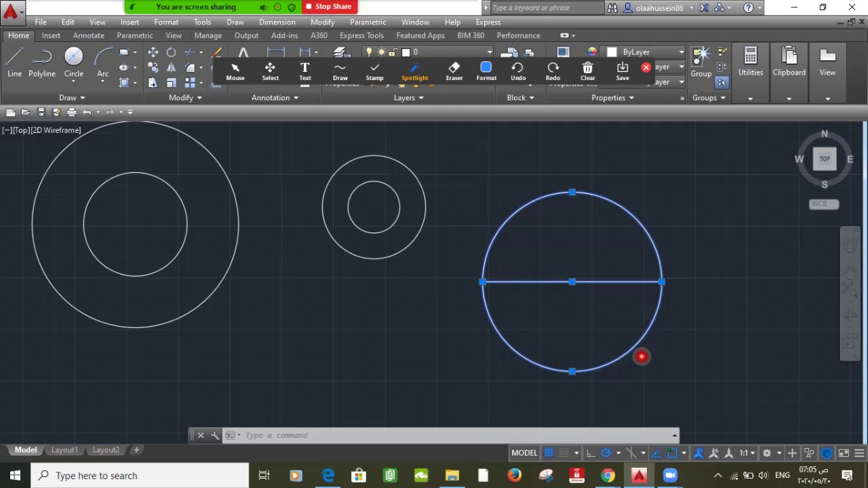Click the Mirror tool in Modify panel
Viewport: 868px width, 488px height.
171,67
